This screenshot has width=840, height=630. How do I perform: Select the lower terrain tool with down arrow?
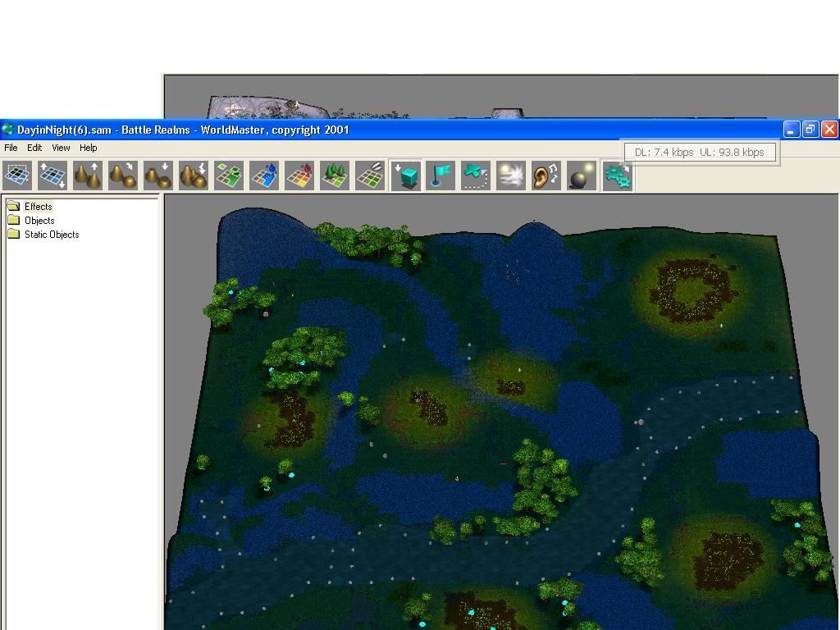coord(158,176)
